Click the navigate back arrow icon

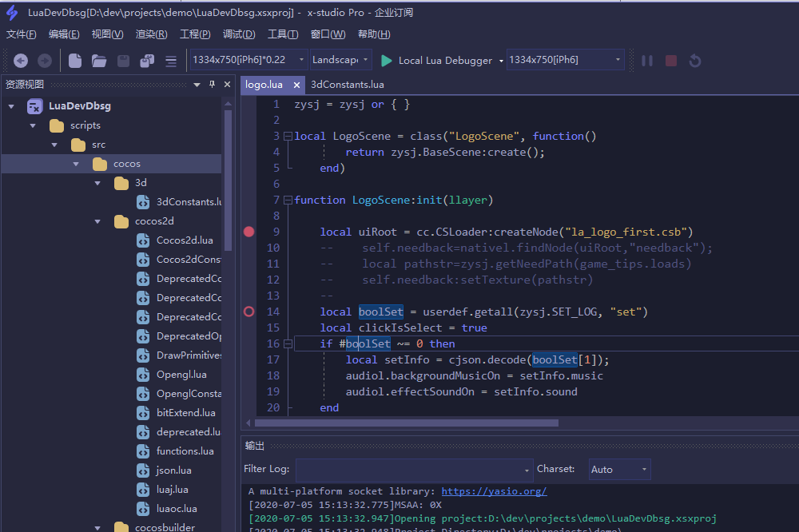pyautogui.click(x=21, y=61)
